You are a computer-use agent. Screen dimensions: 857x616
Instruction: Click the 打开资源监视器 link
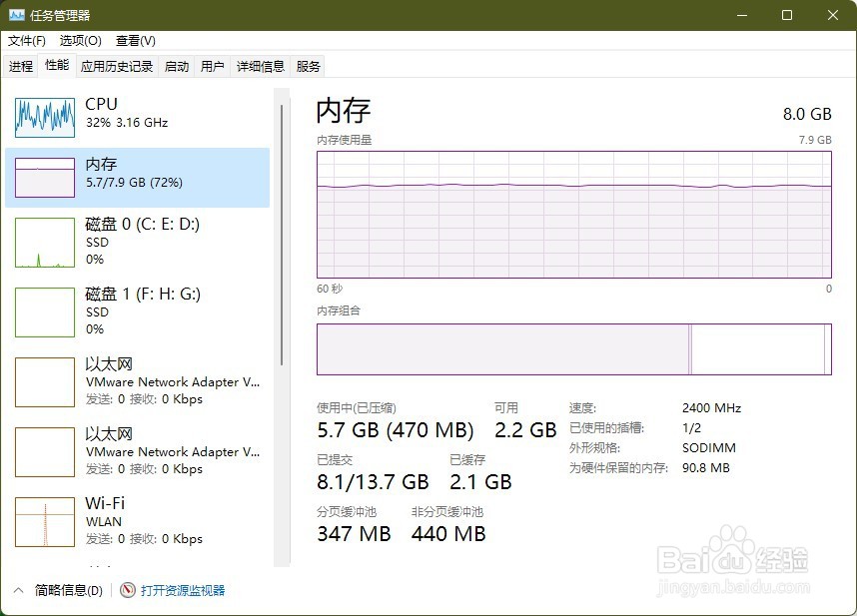click(x=183, y=590)
